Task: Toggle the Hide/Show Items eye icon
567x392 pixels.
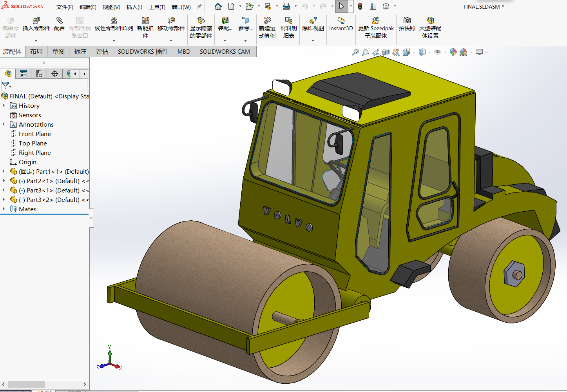Action: tap(438, 52)
